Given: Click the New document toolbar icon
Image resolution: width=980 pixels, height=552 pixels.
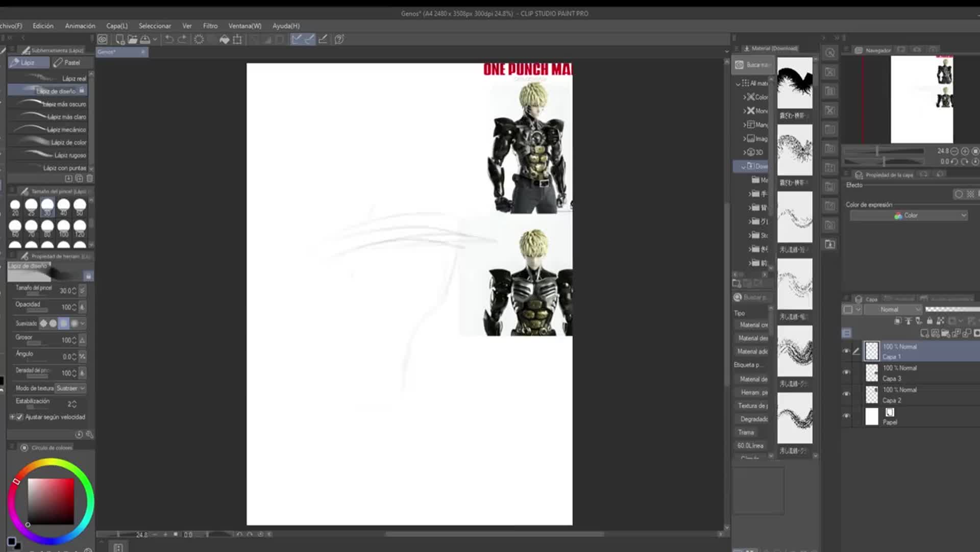Looking at the screenshot, I should pyautogui.click(x=120, y=39).
